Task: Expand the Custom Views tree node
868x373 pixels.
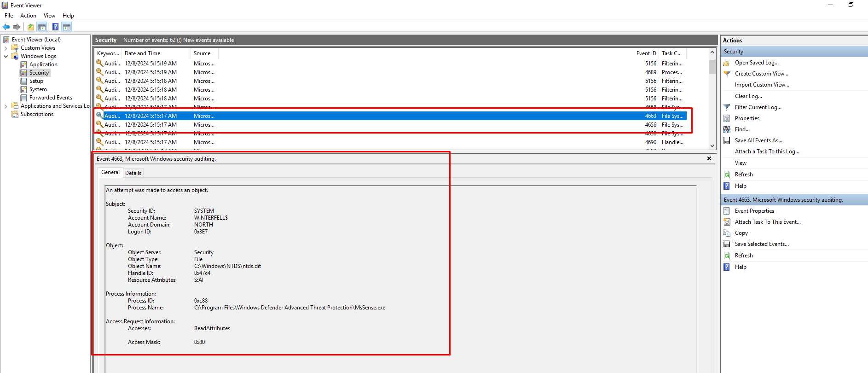Action: point(6,48)
